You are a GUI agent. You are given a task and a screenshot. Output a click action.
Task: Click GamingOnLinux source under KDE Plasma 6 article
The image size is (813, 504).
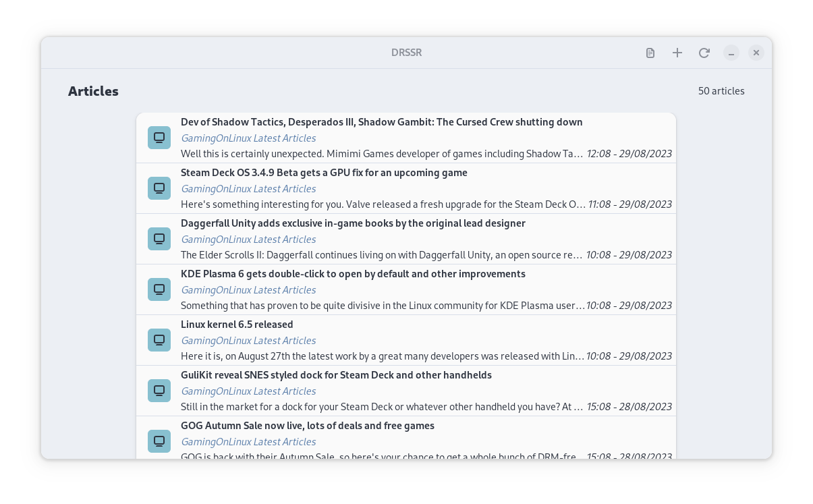pos(248,290)
